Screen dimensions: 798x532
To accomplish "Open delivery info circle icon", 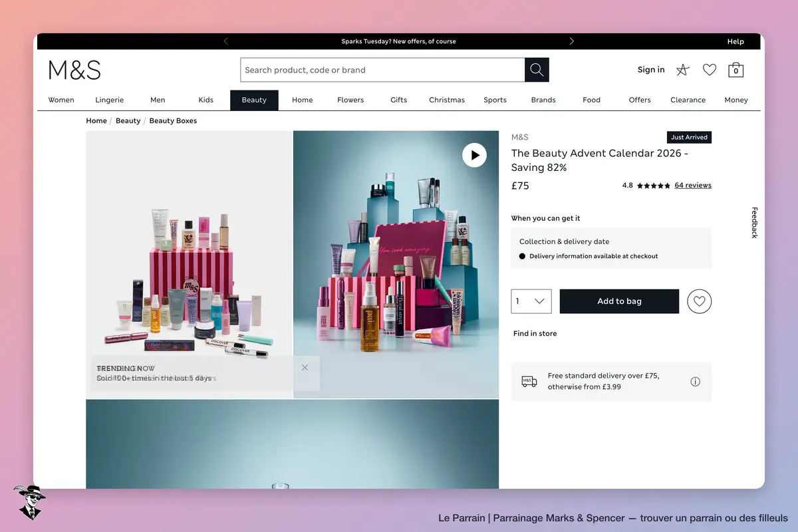I will tap(695, 382).
